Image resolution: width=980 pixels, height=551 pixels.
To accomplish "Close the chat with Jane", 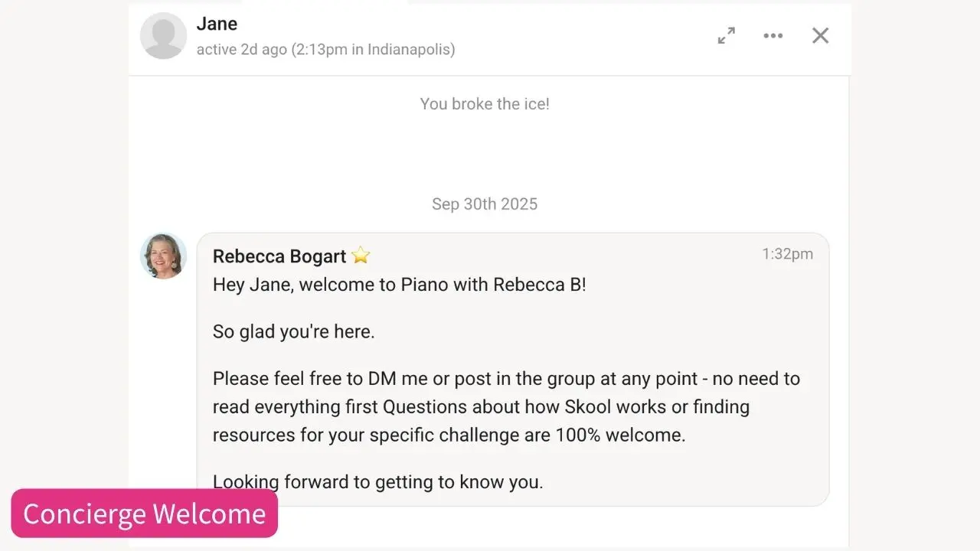I will tap(820, 35).
